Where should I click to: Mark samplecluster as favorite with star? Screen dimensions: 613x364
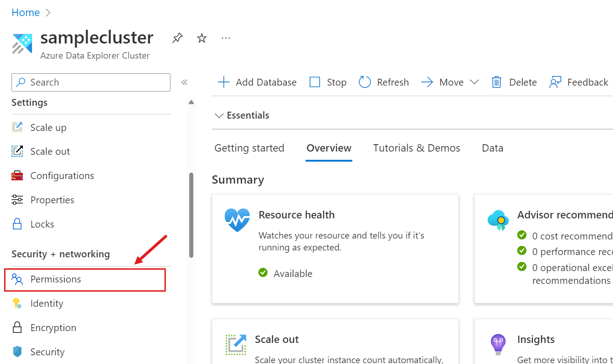(x=202, y=38)
